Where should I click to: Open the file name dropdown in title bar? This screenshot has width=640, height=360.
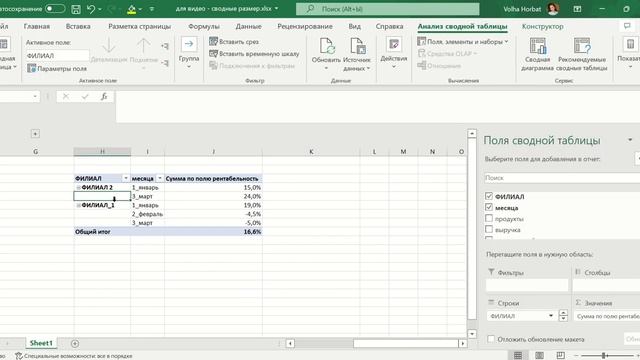[x=277, y=9]
